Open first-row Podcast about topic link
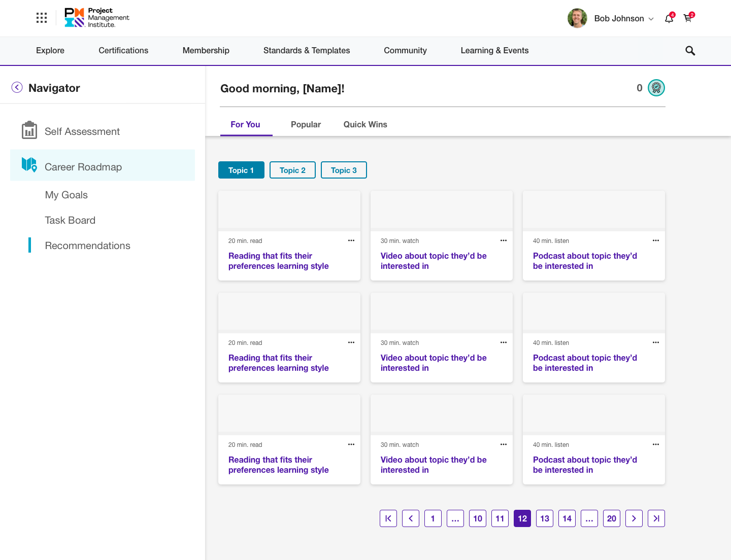The width and height of the screenshot is (731, 560). pyautogui.click(x=585, y=261)
